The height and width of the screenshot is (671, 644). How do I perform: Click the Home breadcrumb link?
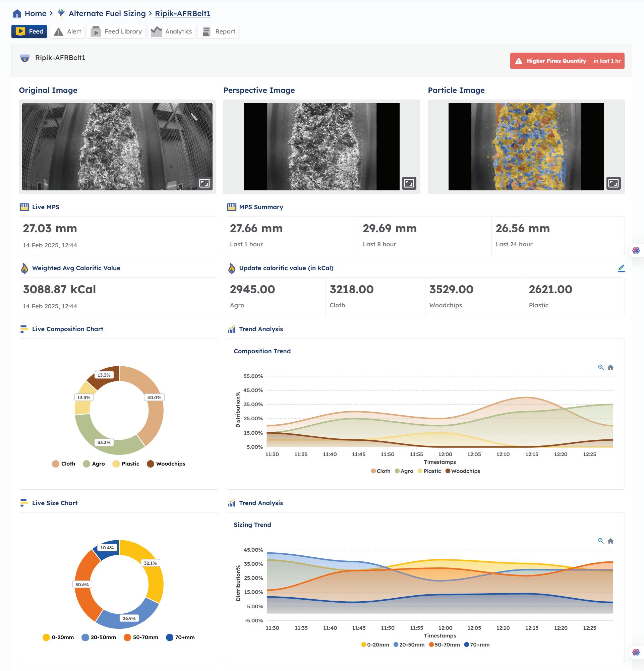coord(35,14)
